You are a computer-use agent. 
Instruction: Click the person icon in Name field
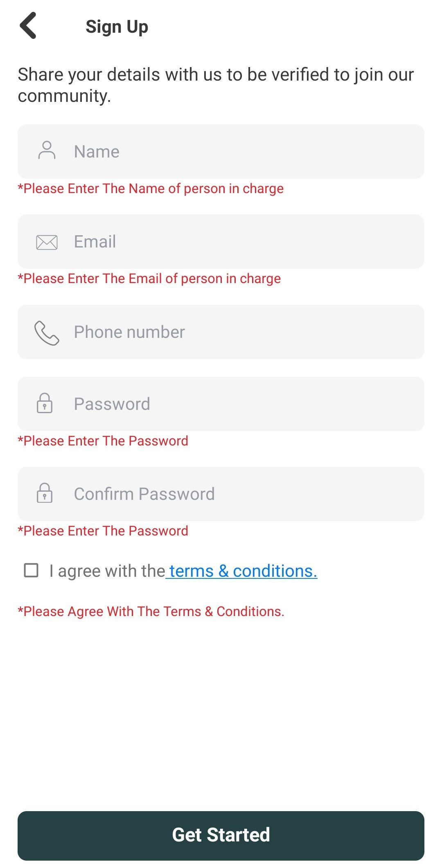click(47, 151)
